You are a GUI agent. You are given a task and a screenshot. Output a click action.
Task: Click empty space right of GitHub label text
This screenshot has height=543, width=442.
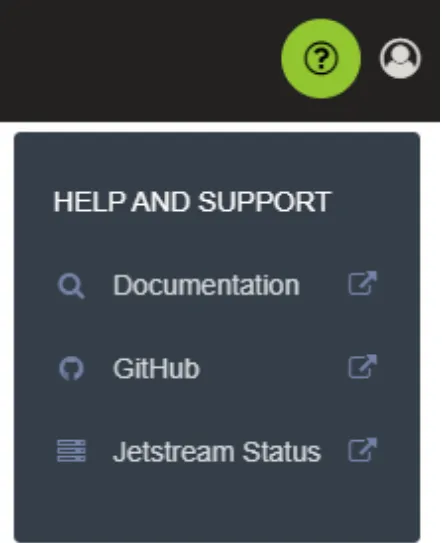[274, 368]
